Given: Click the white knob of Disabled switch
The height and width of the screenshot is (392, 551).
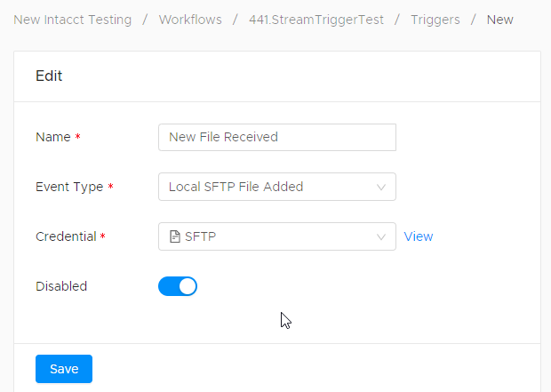Looking at the screenshot, I should pyautogui.click(x=188, y=286).
